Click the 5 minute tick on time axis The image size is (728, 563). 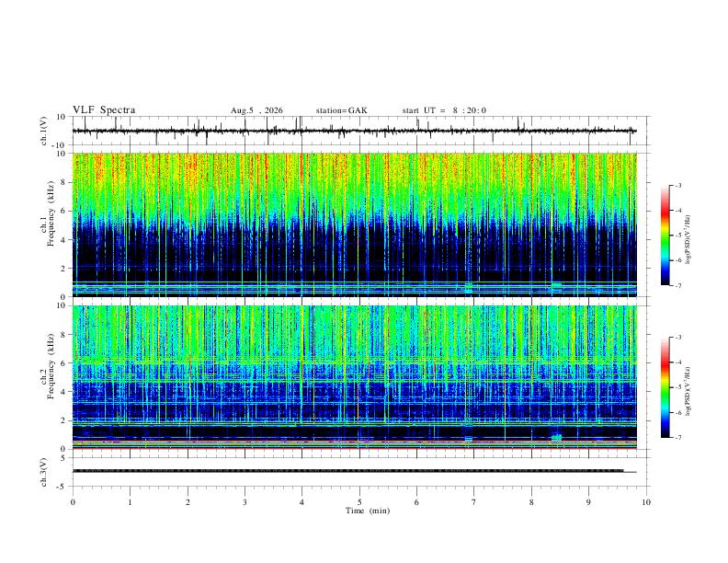359,502
